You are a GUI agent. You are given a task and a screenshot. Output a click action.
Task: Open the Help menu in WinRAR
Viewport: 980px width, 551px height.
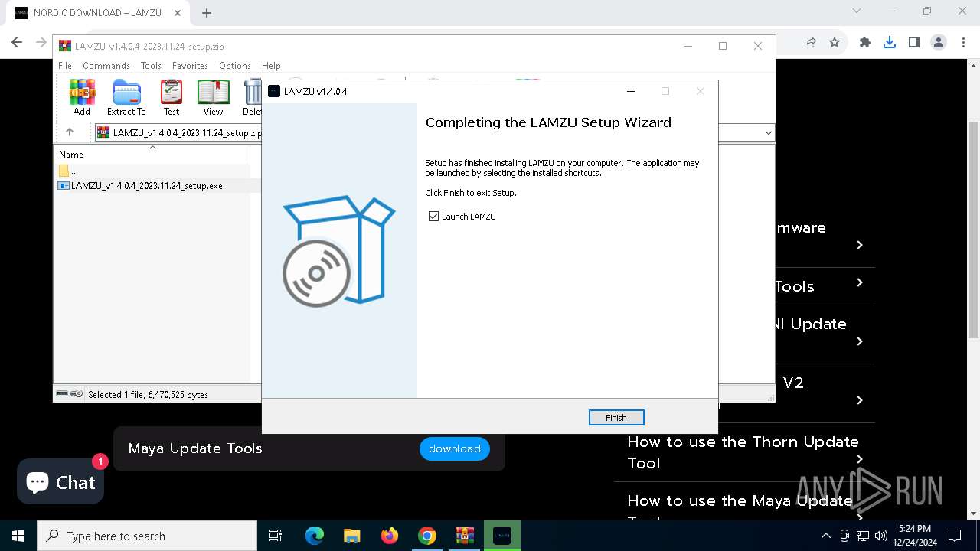point(271,66)
